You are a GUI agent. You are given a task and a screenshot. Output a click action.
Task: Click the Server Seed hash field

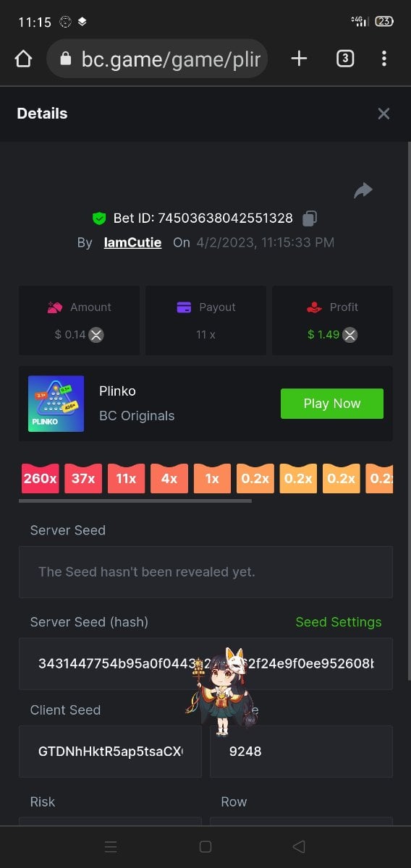(205, 663)
